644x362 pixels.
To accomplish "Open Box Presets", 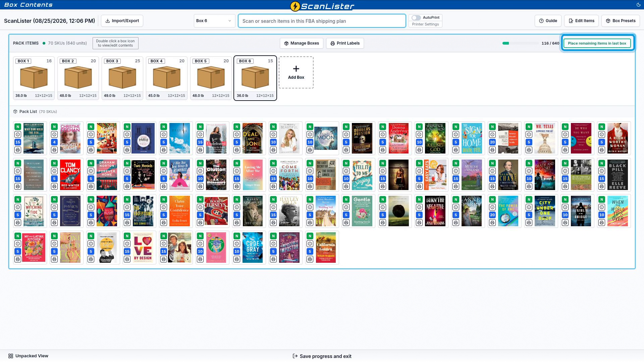I will [x=621, y=21].
